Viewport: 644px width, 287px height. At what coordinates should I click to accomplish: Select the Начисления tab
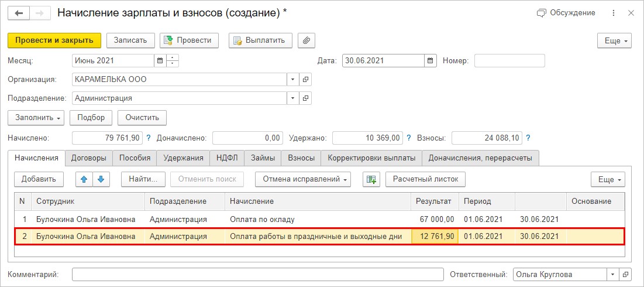[x=36, y=158]
